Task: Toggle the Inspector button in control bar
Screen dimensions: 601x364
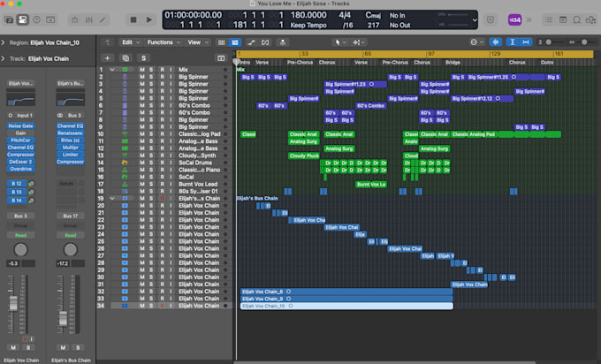Action: pos(23,19)
